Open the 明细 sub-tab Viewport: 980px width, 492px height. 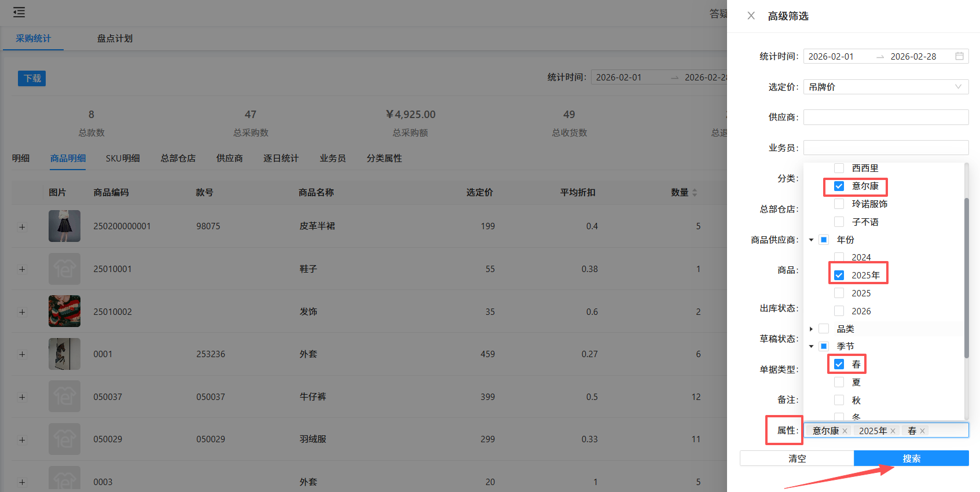coord(21,158)
